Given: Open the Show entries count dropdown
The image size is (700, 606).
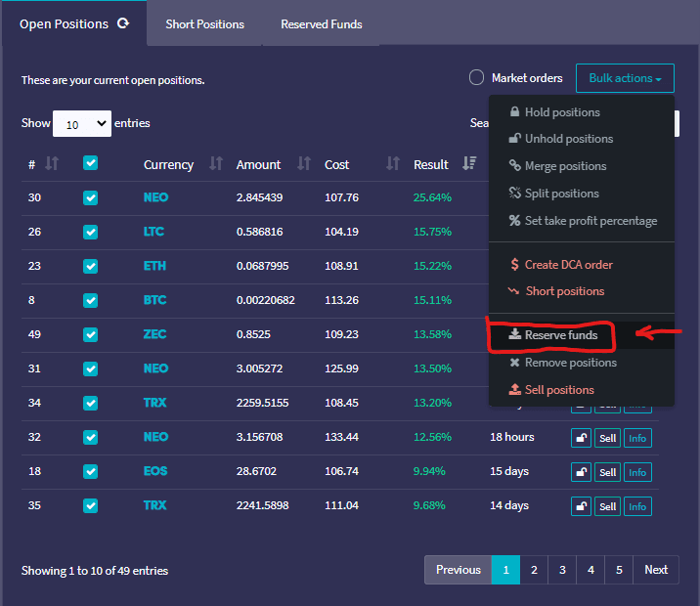Looking at the screenshot, I should (82, 123).
